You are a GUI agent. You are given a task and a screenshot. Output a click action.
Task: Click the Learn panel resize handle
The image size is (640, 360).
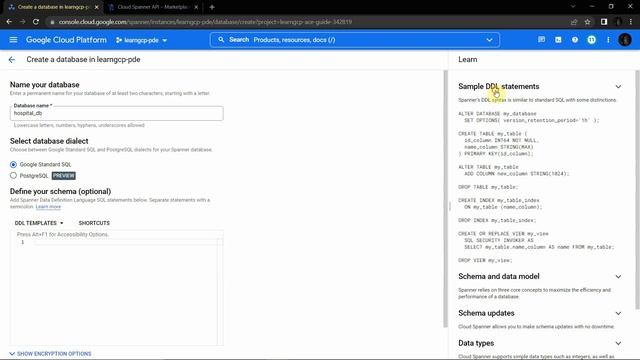449,206
